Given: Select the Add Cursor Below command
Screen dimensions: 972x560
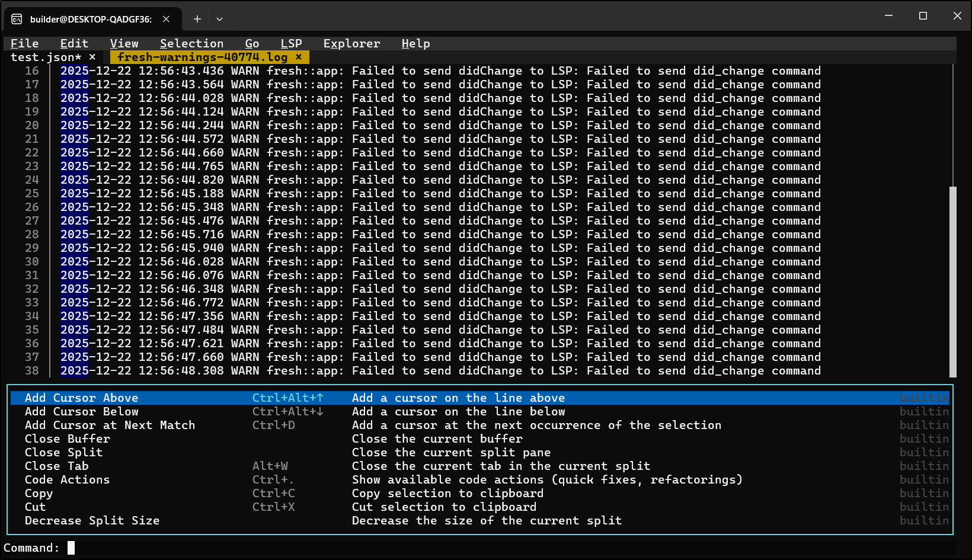Looking at the screenshot, I should click(82, 411).
